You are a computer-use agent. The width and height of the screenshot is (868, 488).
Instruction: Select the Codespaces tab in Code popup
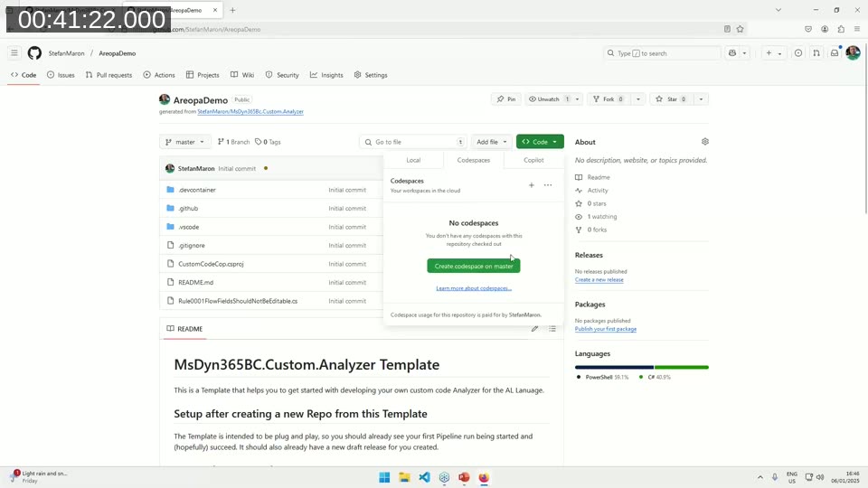(473, 160)
